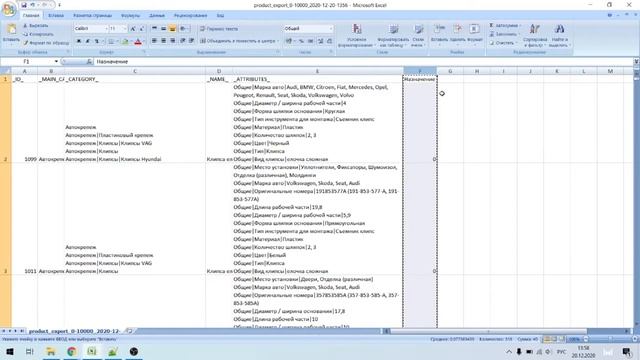The image size is (640, 360).
Task: Open the Рецензирование tab
Action: point(191,16)
